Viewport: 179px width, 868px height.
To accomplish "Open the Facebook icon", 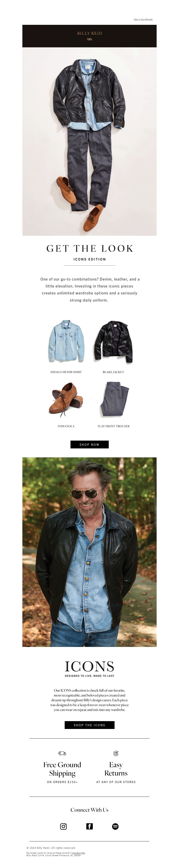I will click(89, 826).
